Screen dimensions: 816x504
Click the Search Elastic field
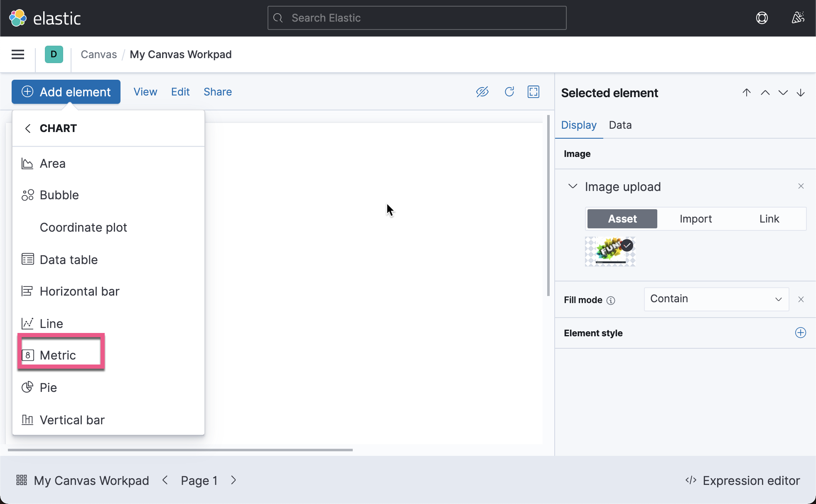coord(416,18)
